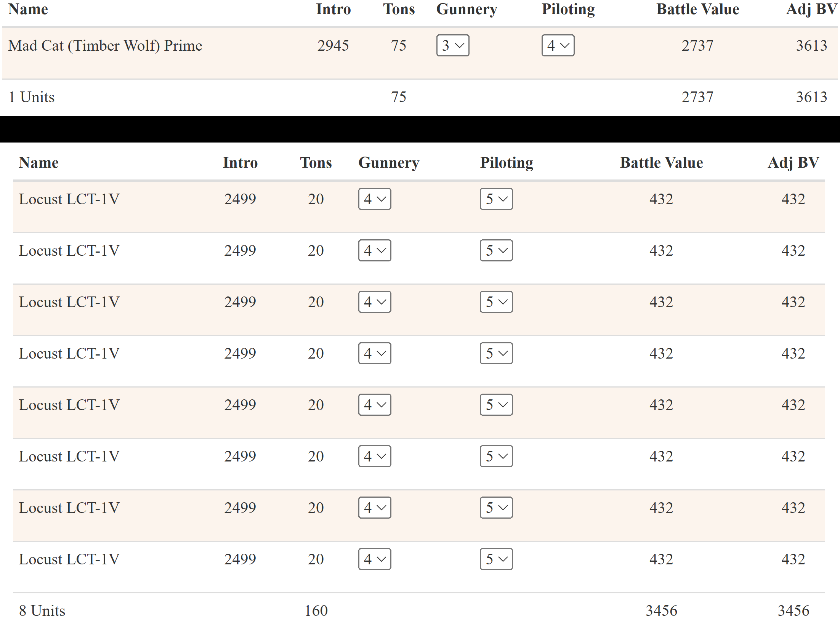Click total tons 75 in 1 Units row

tap(399, 97)
